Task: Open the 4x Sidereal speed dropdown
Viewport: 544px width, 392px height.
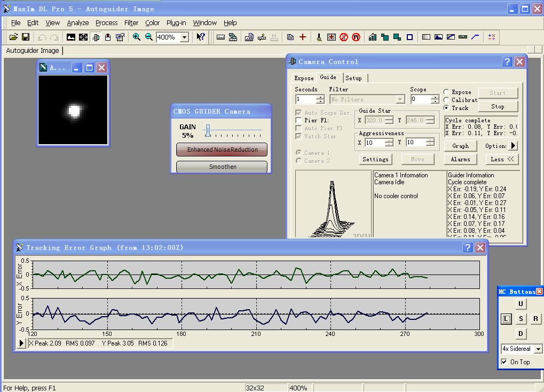Action: pyautogui.click(x=538, y=349)
